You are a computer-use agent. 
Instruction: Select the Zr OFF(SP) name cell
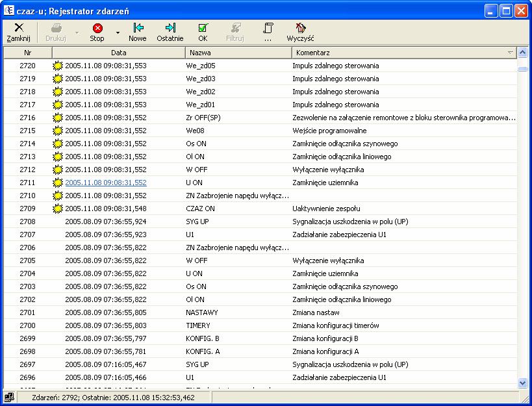(x=203, y=118)
